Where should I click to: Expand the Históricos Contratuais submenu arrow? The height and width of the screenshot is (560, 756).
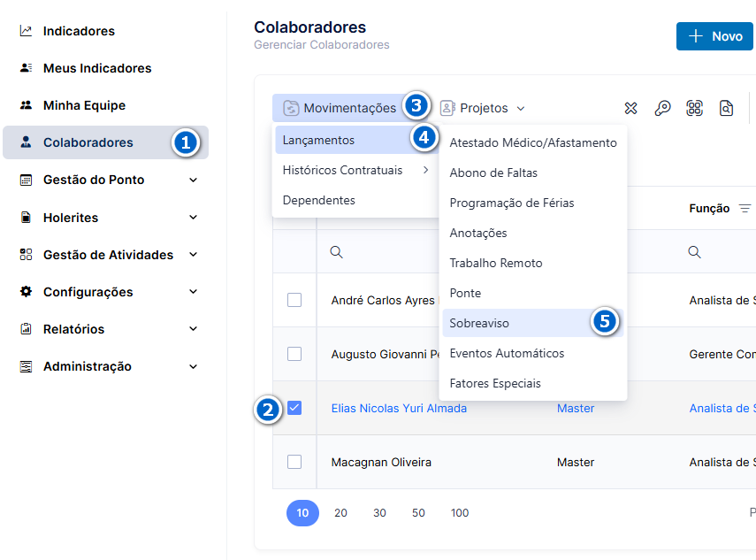[x=425, y=170]
